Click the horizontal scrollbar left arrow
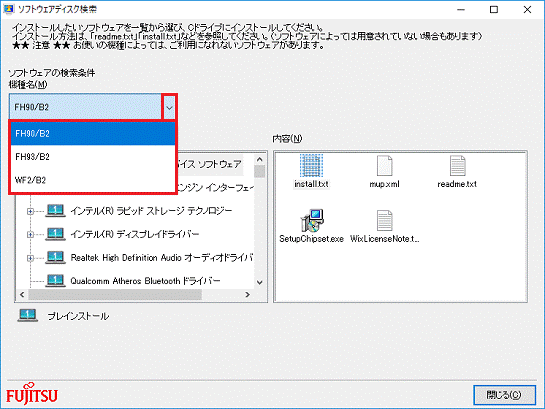 [22, 295]
